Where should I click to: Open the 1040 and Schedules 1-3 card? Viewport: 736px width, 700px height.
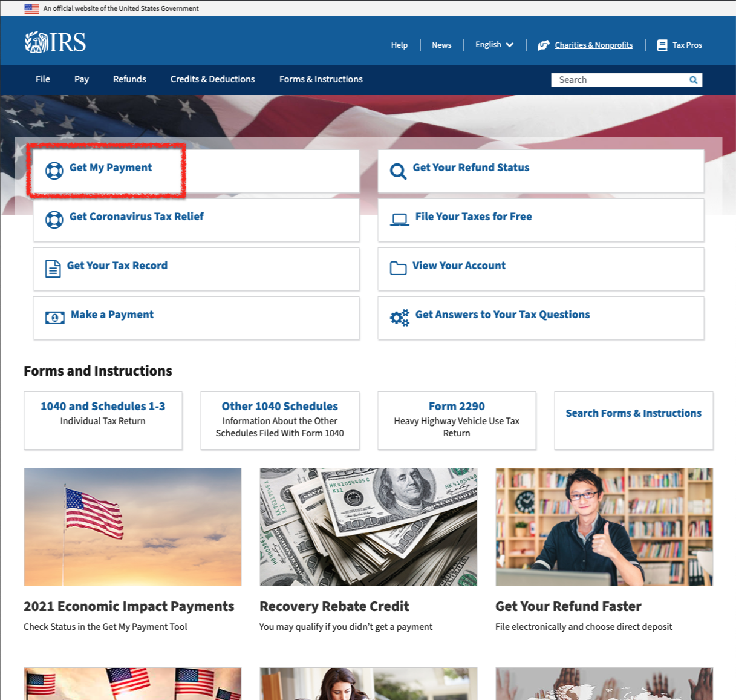click(x=103, y=420)
